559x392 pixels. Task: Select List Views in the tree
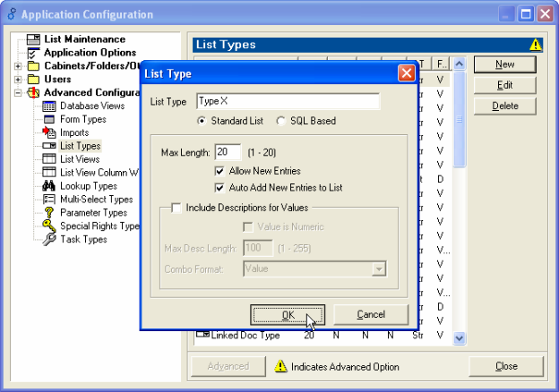click(x=80, y=159)
